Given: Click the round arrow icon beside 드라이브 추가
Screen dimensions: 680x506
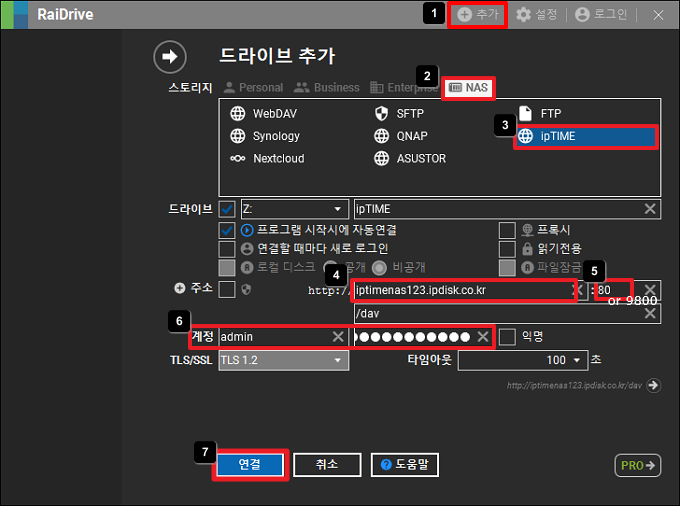Looking at the screenshot, I should coord(170,56).
